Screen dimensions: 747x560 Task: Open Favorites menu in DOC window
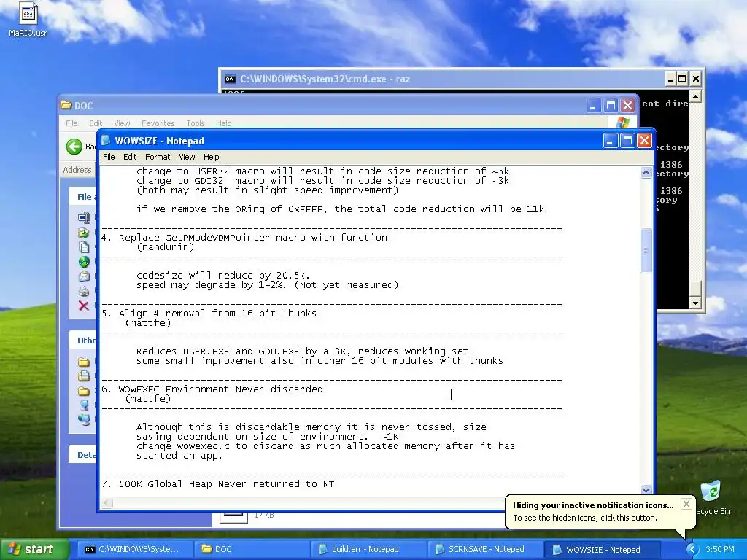coord(158,123)
